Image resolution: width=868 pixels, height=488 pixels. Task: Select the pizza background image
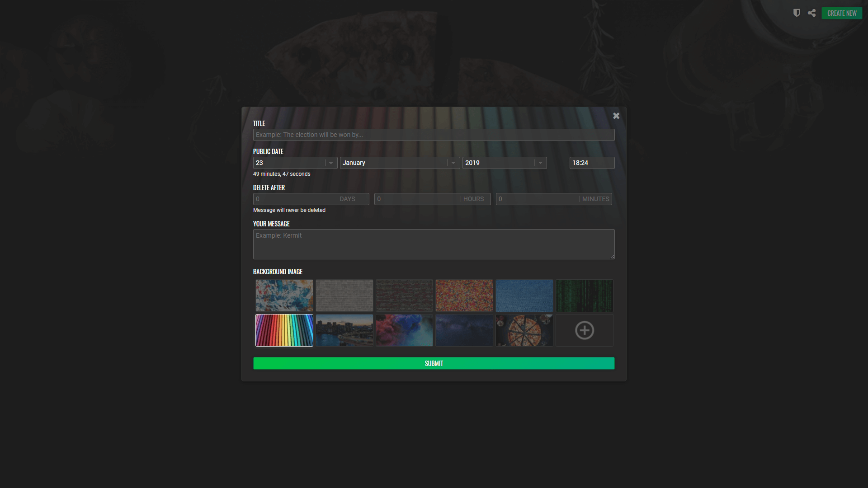pos(524,330)
